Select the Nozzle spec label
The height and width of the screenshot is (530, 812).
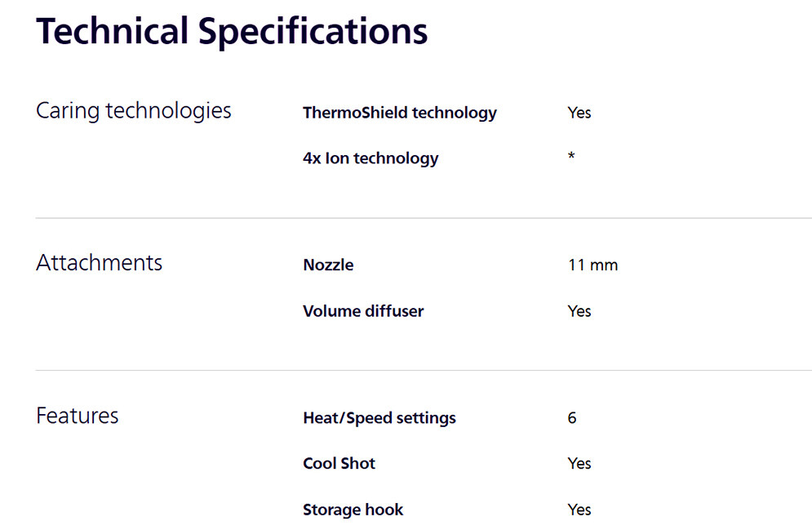[328, 265]
